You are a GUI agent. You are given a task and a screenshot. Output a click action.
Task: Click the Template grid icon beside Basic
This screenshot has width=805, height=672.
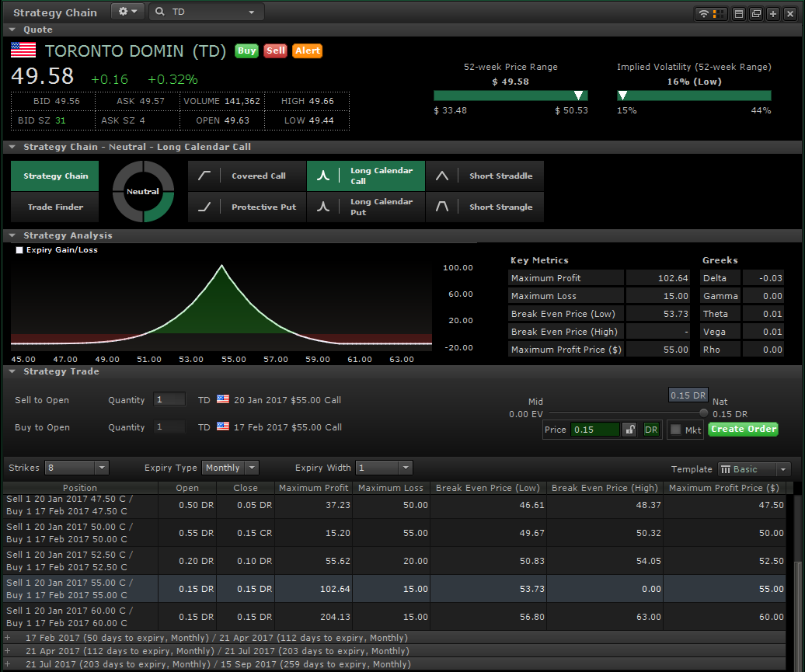(x=726, y=469)
